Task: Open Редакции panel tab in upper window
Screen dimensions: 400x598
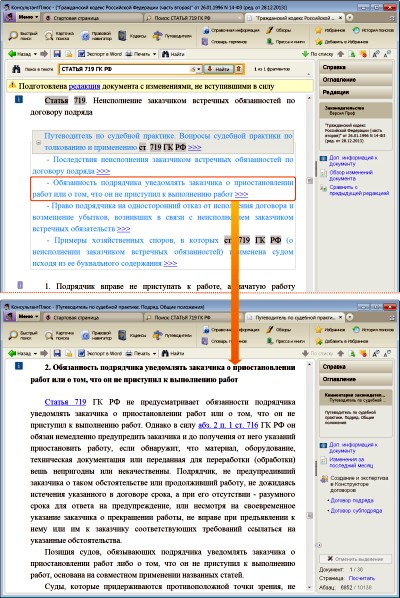Action: point(355,92)
